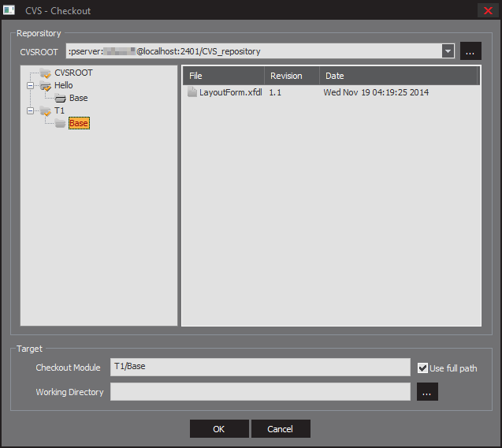
Task: Browse for CVSROOT with the ellipsis button
Action: click(x=470, y=51)
